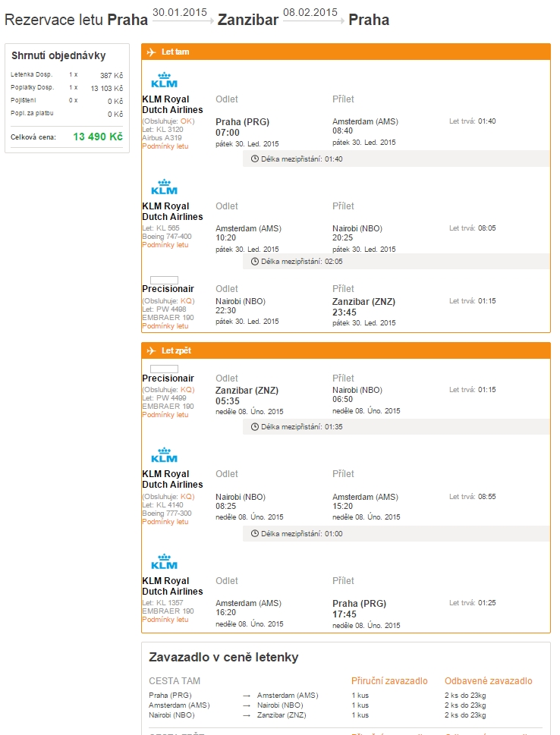Click KLM logo for flight KL 565
This screenshot has width=560, height=735.
(164, 187)
